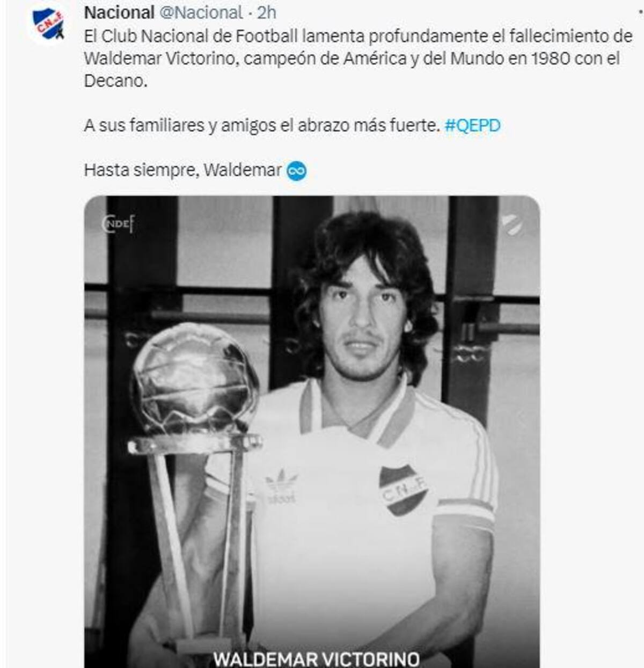Image resolution: width=644 pixels, height=668 pixels.
Task: Click the C.N.F crest on the jersey
Action: 402,489
